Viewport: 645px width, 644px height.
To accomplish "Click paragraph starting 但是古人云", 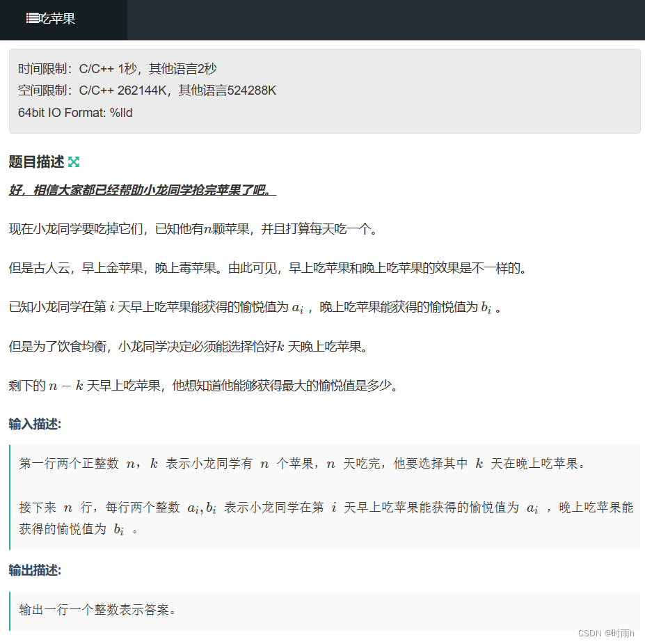I will click(268, 268).
